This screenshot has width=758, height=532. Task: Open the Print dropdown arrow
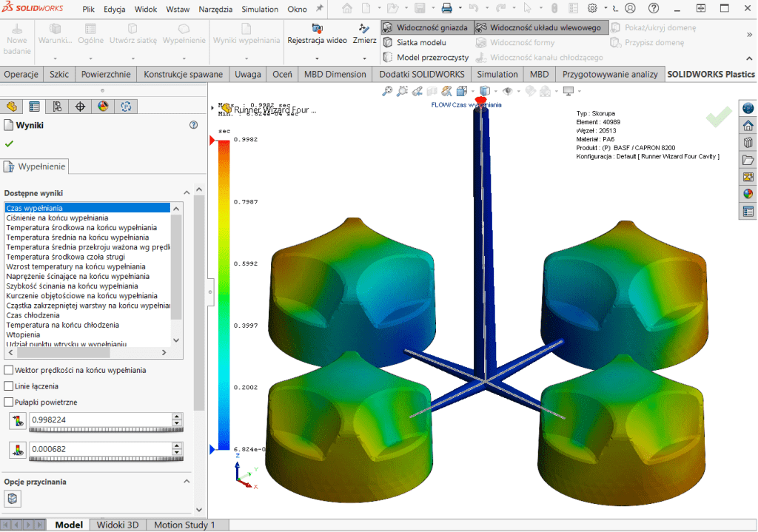pos(460,8)
